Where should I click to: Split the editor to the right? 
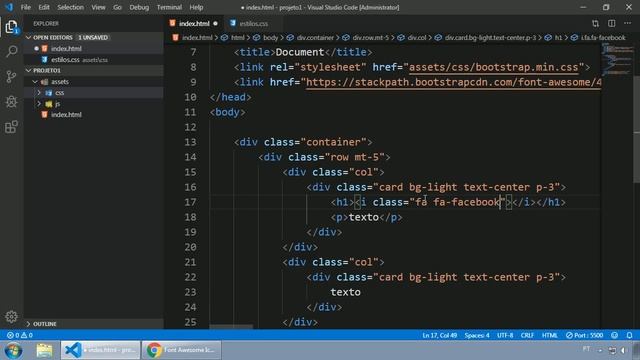click(611, 24)
